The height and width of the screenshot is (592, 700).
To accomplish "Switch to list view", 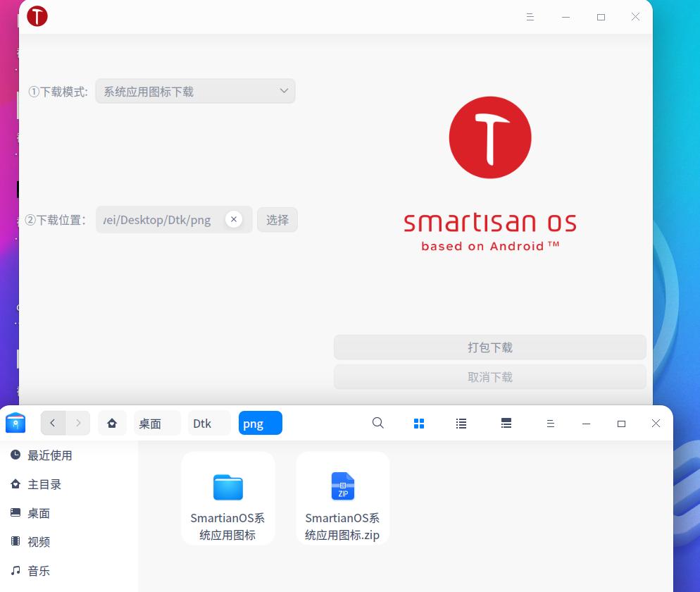I will (x=461, y=423).
